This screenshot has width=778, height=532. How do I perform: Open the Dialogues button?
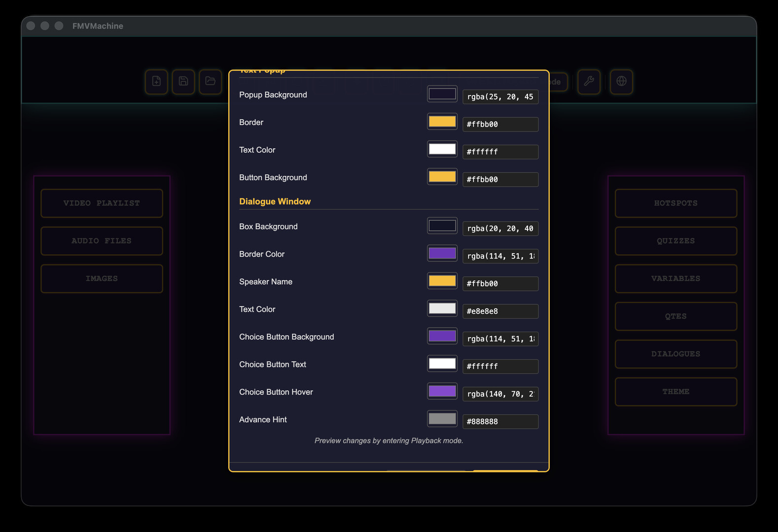[676, 354]
